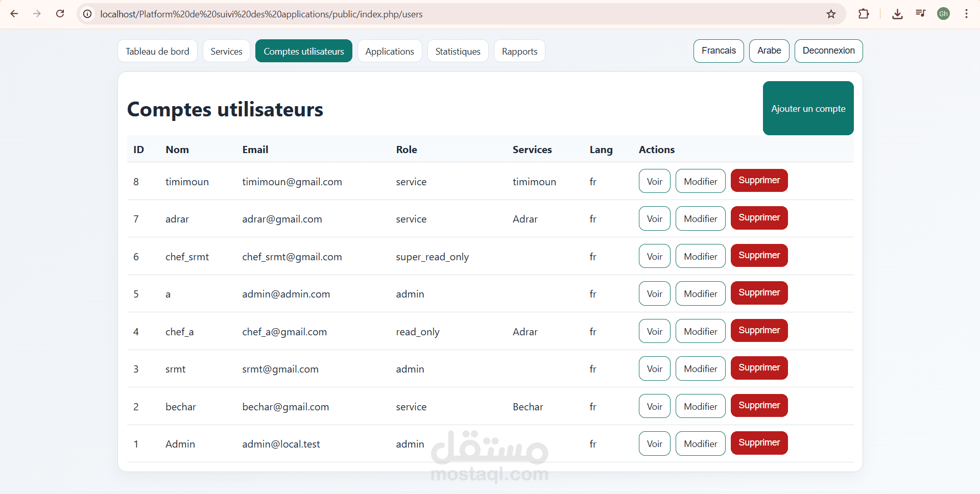This screenshot has width=980, height=494.
Task: Switch language to Arabe
Action: (769, 51)
